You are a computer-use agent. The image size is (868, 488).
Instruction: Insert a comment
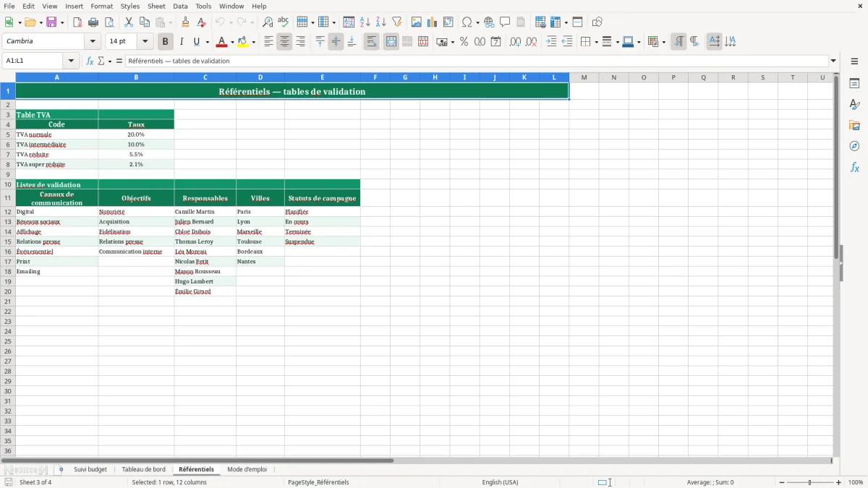click(505, 22)
